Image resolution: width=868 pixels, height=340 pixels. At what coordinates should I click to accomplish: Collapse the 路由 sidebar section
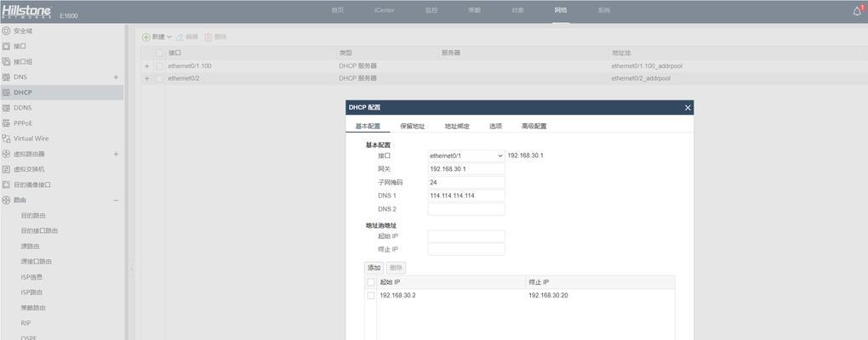116,200
